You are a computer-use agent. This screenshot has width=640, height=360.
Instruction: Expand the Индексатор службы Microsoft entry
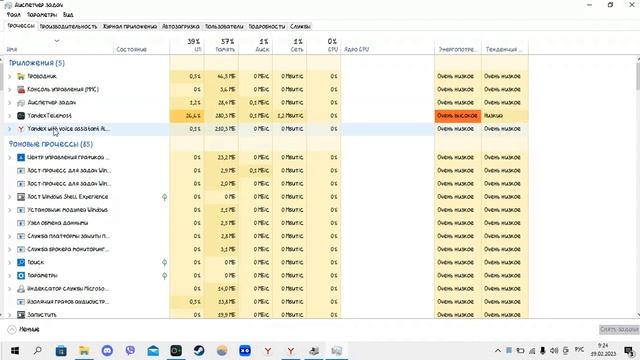(x=10, y=289)
